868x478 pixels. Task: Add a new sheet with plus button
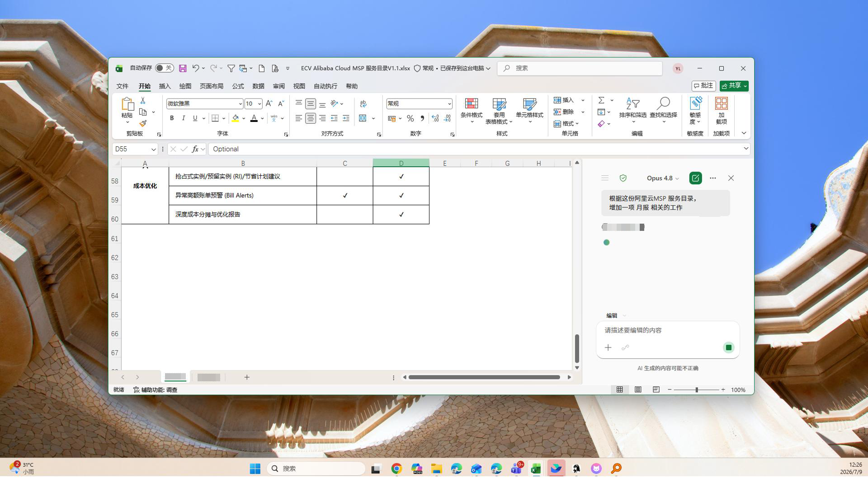[x=247, y=377]
